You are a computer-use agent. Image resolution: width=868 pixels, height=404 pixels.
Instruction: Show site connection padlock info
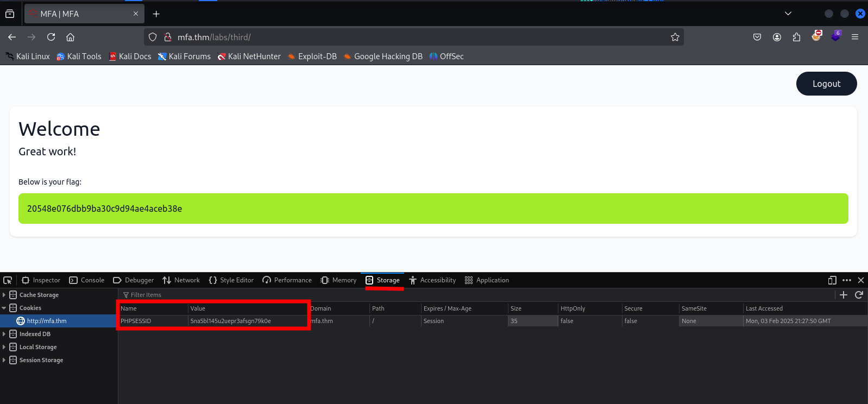(168, 37)
